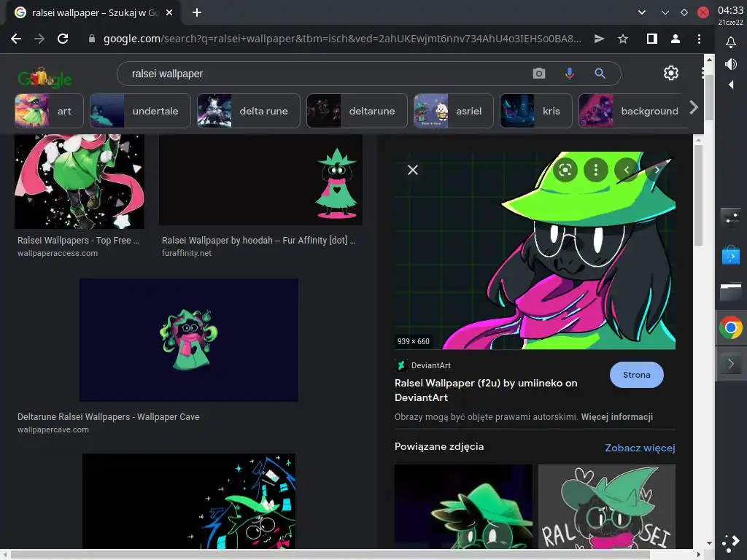Open the notifications bell in system panel
This screenshot has width=747, height=560.
click(x=730, y=42)
